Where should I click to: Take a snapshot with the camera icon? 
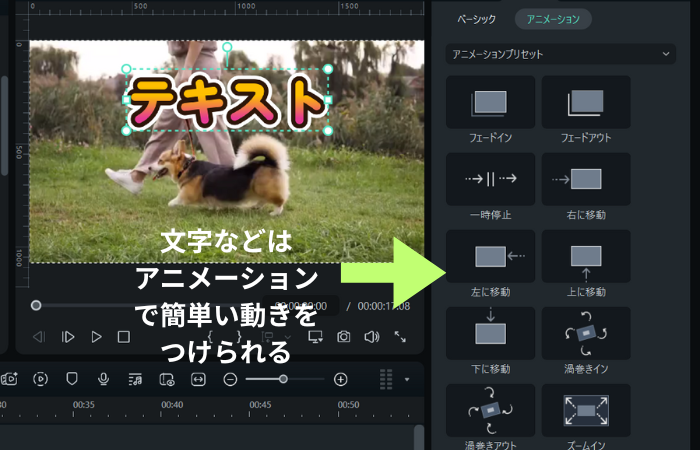point(343,337)
